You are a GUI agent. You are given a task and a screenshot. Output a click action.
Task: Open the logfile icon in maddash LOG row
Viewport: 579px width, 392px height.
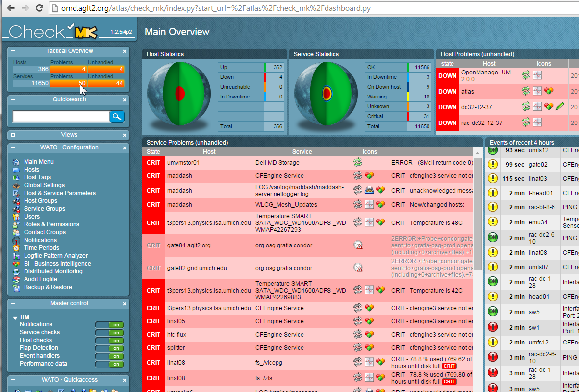(369, 190)
